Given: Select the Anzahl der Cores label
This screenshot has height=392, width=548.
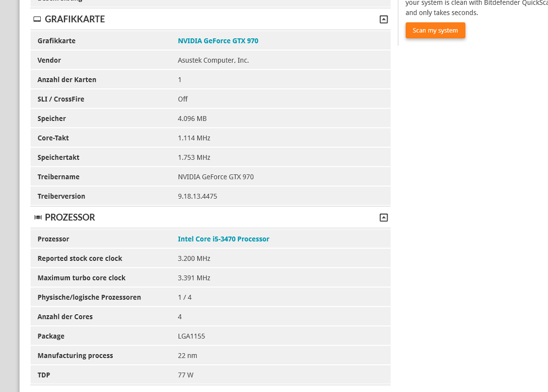Looking at the screenshot, I should pos(65,317).
